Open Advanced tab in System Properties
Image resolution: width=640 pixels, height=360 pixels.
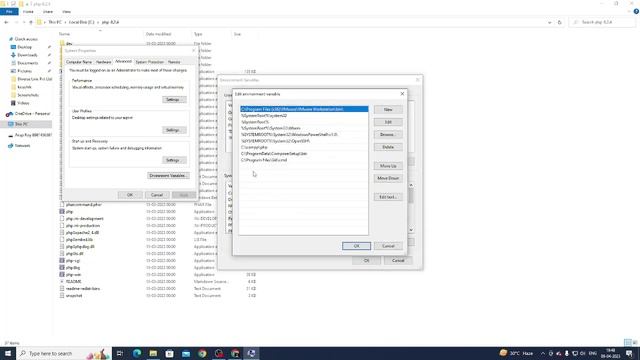pyautogui.click(x=123, y=61)
